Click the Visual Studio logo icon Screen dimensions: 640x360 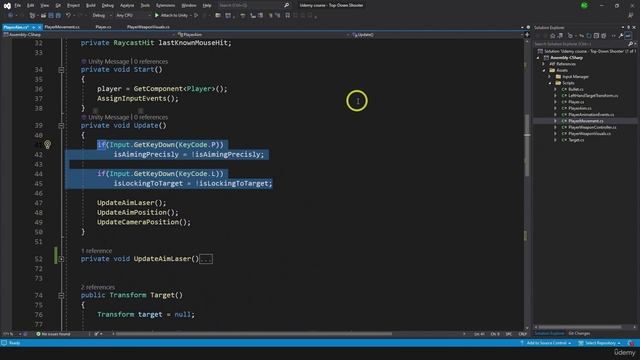7,6
